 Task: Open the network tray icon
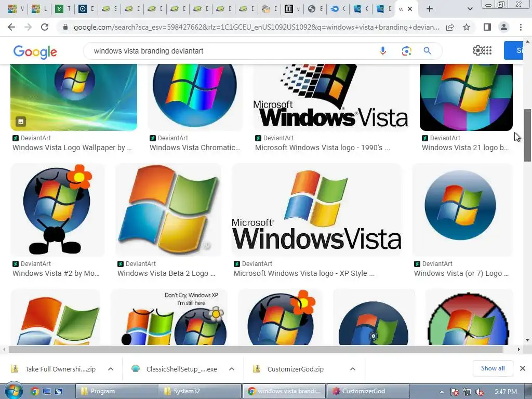pyautogui.click(x=467, y=392)
